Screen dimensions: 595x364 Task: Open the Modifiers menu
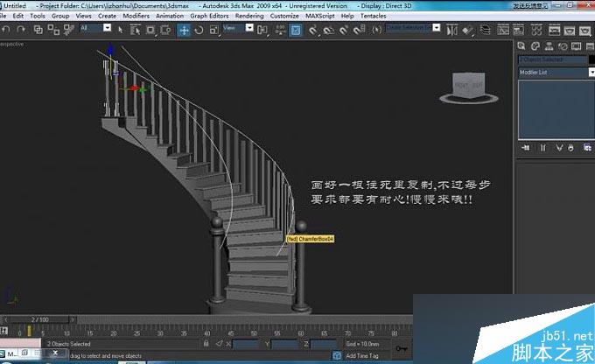pyautogui.click(x=136, y=16)
